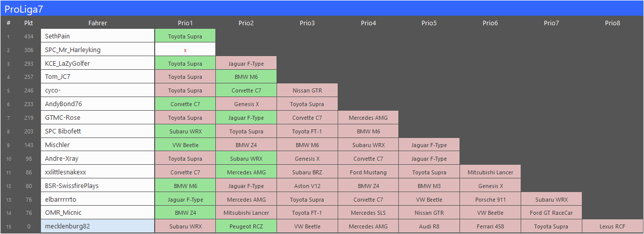Select the Ford GT RaceCar cell

coord(551,213)
